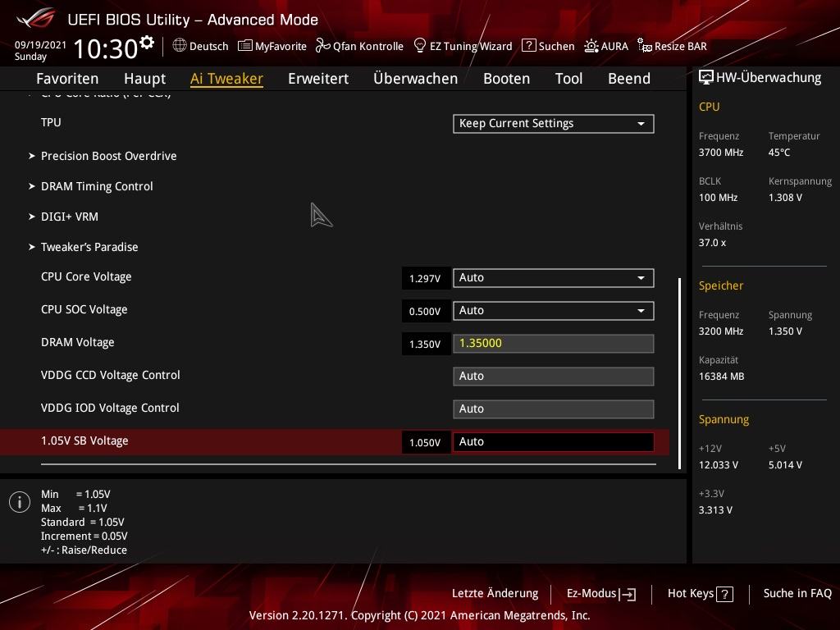The height and width of the screenshot is (630, 840).
Task: Click the BCLK 100 MHz value
Action: (x=718, y=198)
